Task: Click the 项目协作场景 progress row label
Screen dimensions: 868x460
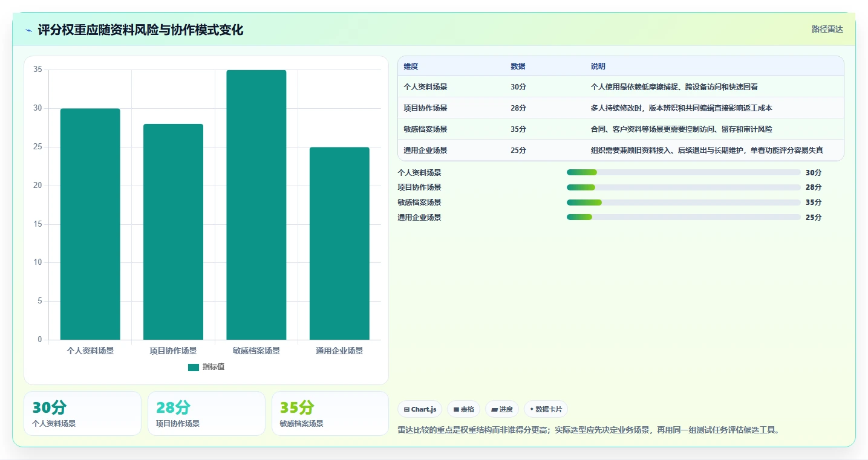Action: tap(419, 187)
